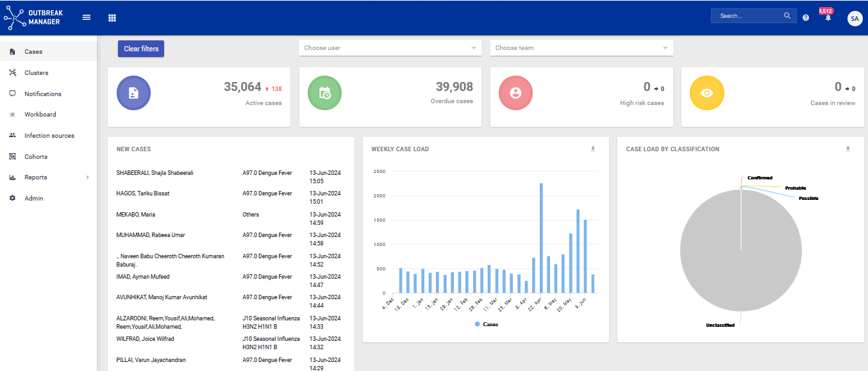This screenshot has height=371, width=868.
Task: Open the Choose team dropdown
Action: pos(581,48)
